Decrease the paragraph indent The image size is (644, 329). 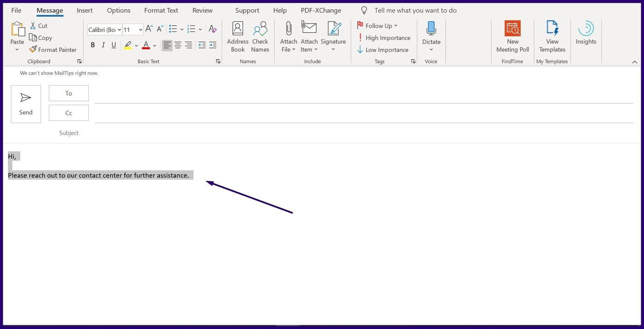coord(202,45)
